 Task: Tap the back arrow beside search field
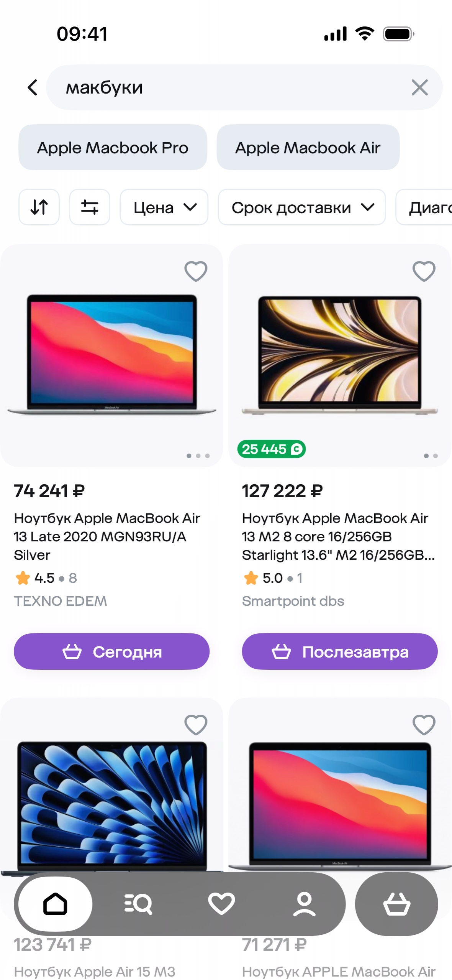33,87
